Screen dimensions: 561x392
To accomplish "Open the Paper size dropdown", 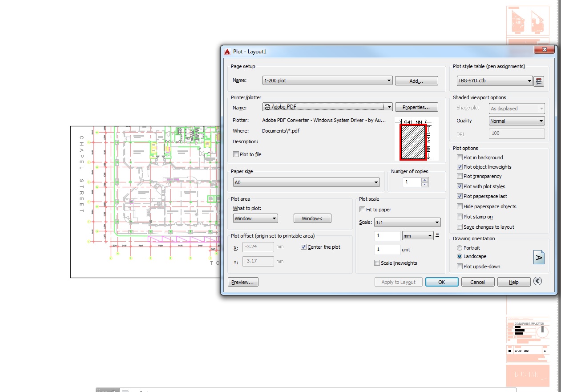I will (376, 182).
